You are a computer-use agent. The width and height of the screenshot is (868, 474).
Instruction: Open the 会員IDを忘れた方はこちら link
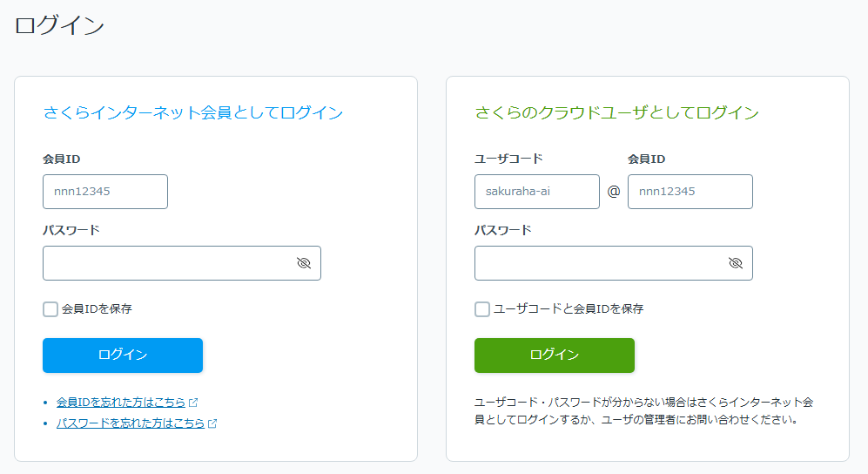(120, 403)
